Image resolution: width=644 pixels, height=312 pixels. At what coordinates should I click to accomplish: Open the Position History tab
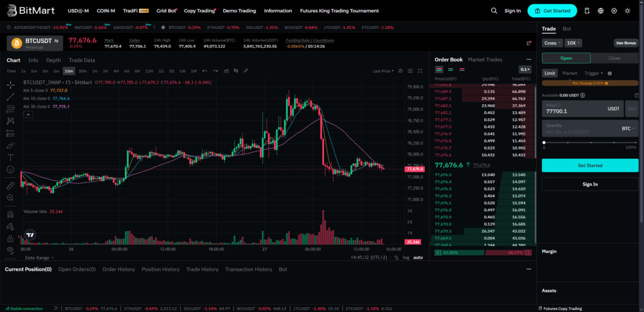160,269
